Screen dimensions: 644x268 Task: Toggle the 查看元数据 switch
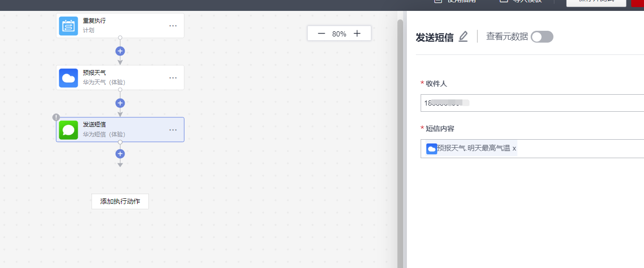[542, 37]
